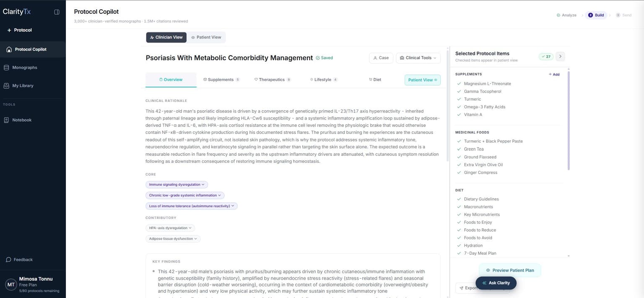Click the MT user avatar
644x298 pixels.
11,285
